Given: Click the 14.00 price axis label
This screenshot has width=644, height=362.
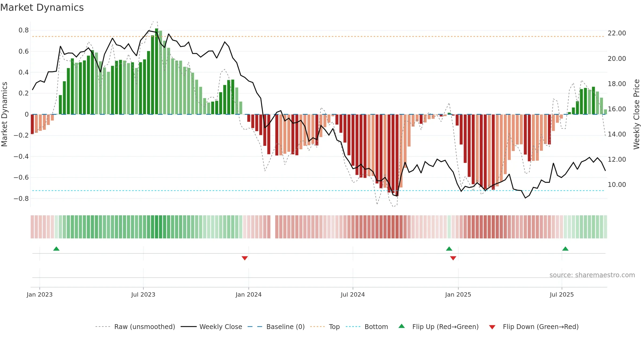Looking at the screenshot, I should coord(617,134).
